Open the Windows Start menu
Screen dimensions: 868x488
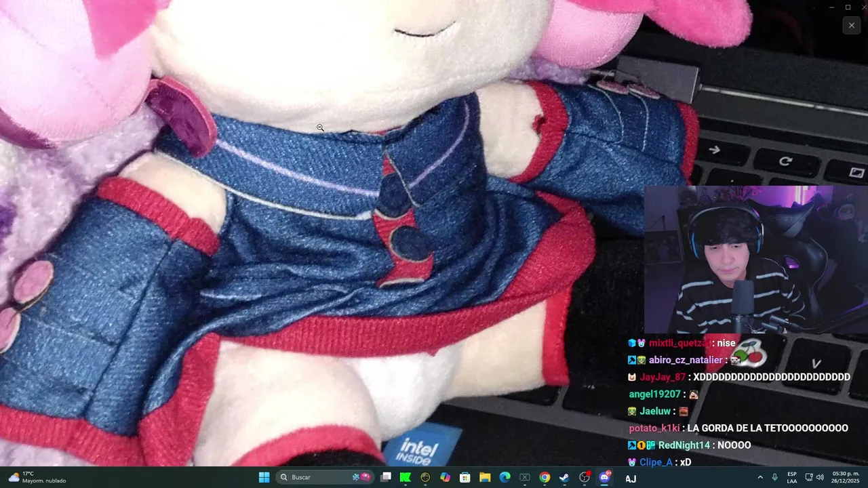click(x=264, y=477)
